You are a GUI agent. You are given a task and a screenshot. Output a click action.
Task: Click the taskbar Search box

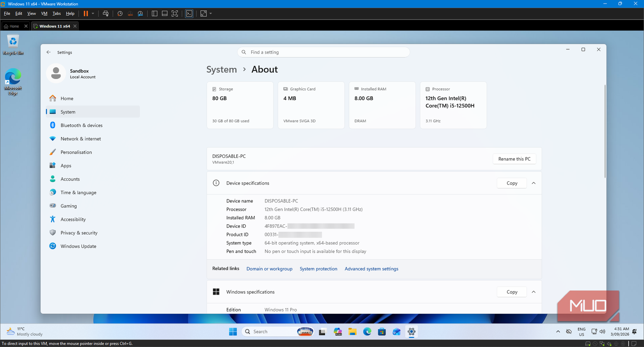278,332
